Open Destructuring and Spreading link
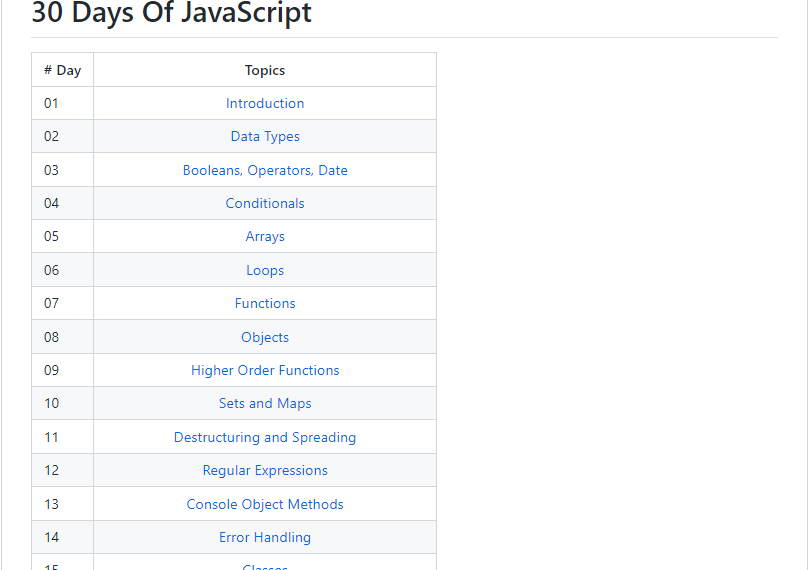The image size is (808, 570). (265, 437)
